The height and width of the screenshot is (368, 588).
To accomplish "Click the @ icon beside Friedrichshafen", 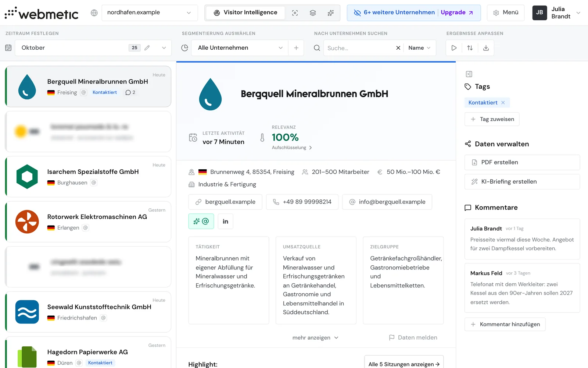I will [104, 318].
